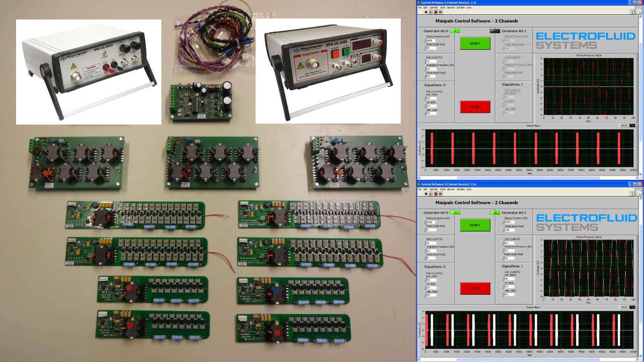Image resolution: width=644 pixels, height=362 pixels.
Task: Click the Plot 0 legend icon in upper window
Action: pos(632,126)
